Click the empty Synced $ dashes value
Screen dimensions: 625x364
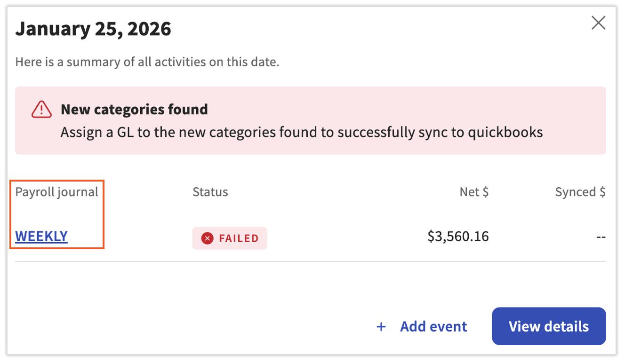pyautogui.click(x=601, y=237)
